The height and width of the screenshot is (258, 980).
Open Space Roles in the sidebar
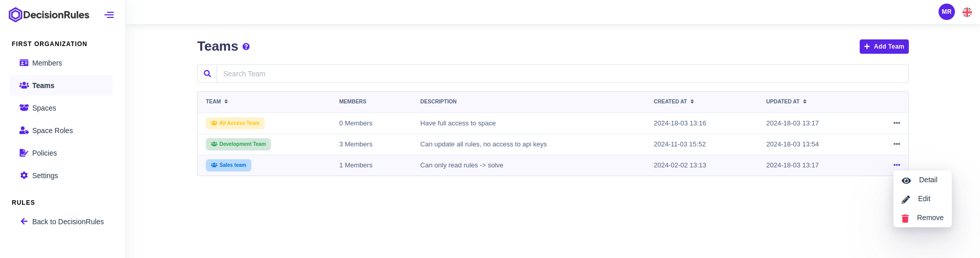coord(52,131)
